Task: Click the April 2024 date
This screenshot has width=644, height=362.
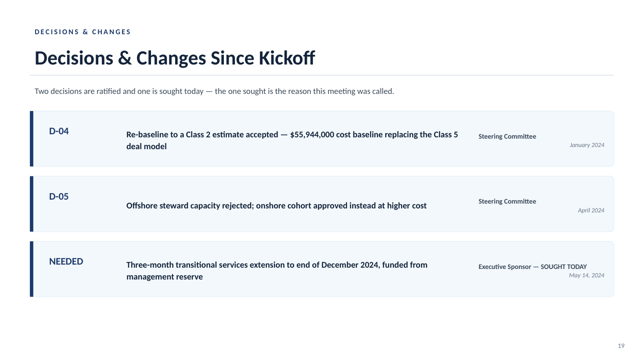Action: [591, 211]
